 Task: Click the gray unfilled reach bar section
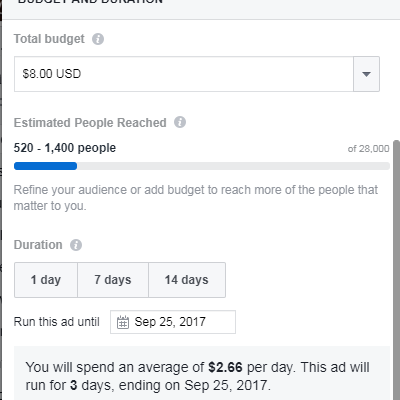coord(233,166)
